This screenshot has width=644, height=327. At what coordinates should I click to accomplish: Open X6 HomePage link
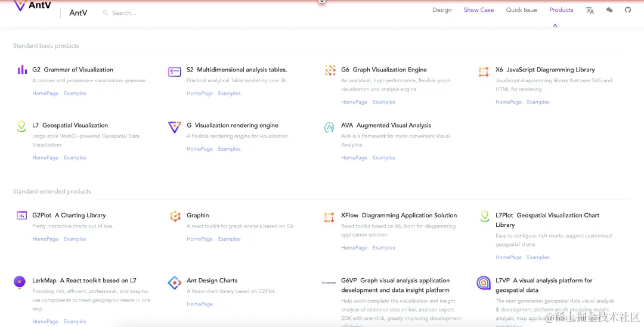pyautogui.click(x=509, y=102)
